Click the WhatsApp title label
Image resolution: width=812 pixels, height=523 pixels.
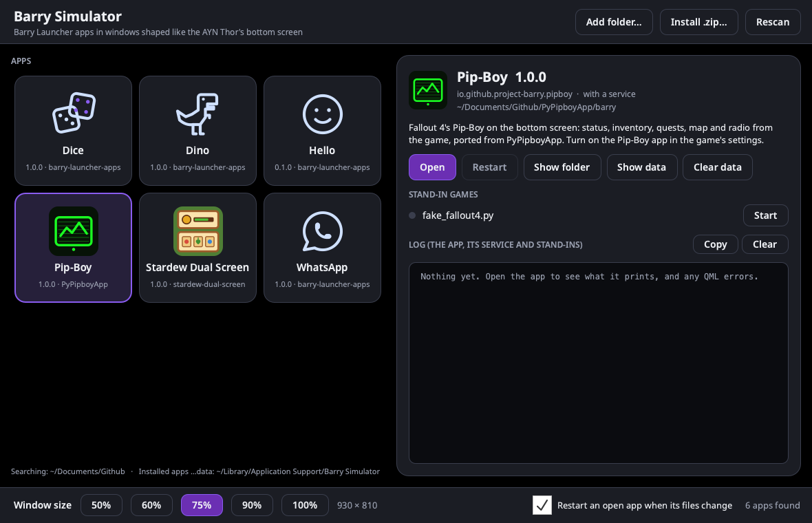(322, 267)
